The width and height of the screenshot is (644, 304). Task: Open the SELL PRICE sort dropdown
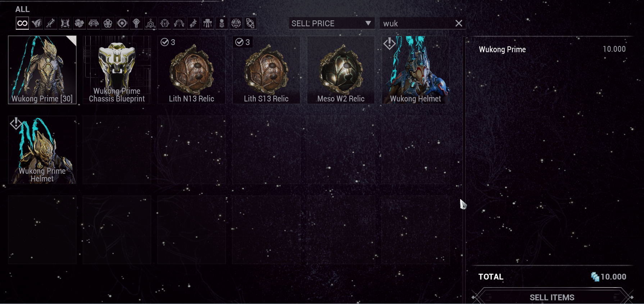(x=331, y=23)
